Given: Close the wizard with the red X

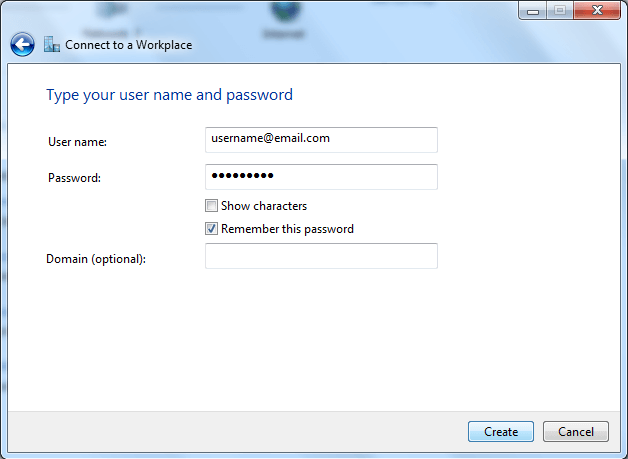Looking at the screenshot, I should point(597,11).
